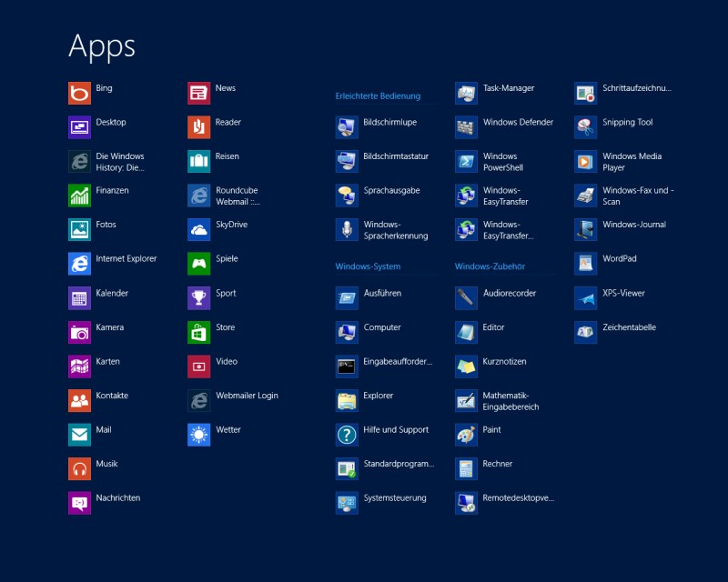Open the Rechner calculator icon
This screenshot has height=582, width=728.
[466, 468]
